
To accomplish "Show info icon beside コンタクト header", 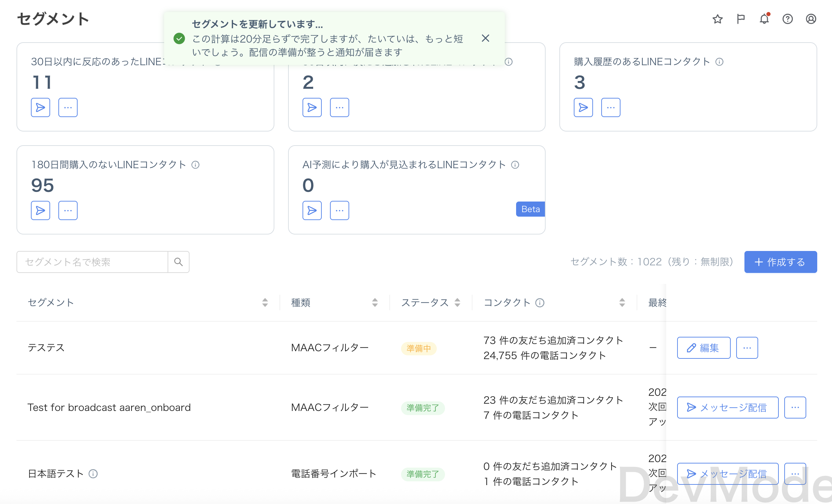I will (540, 302).
